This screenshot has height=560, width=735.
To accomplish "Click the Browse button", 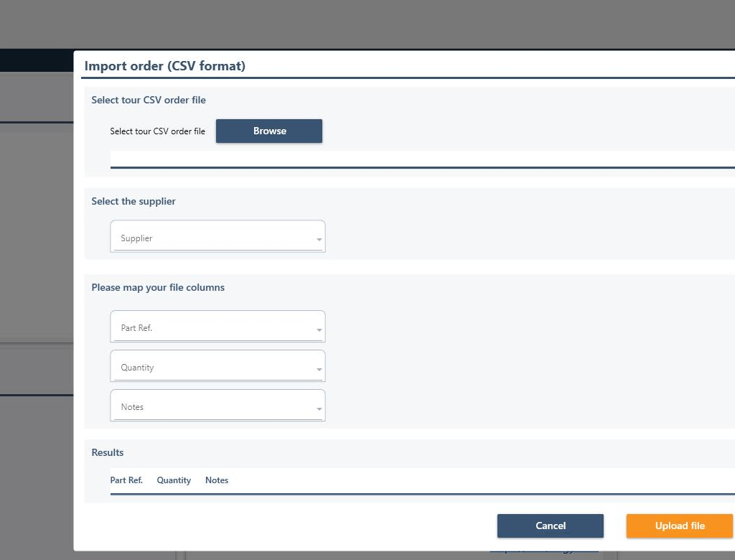I will pos(269,131).
